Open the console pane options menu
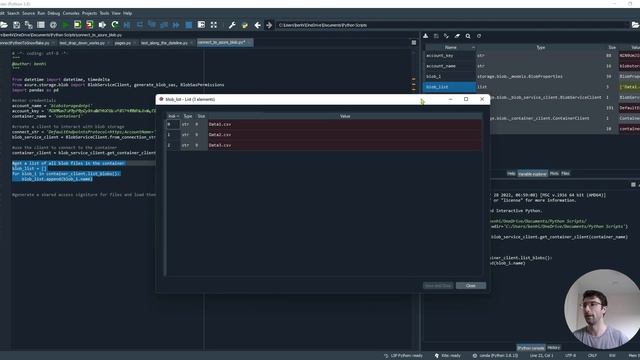This screenshot has height=360, width=640. [x=633, y=184]
